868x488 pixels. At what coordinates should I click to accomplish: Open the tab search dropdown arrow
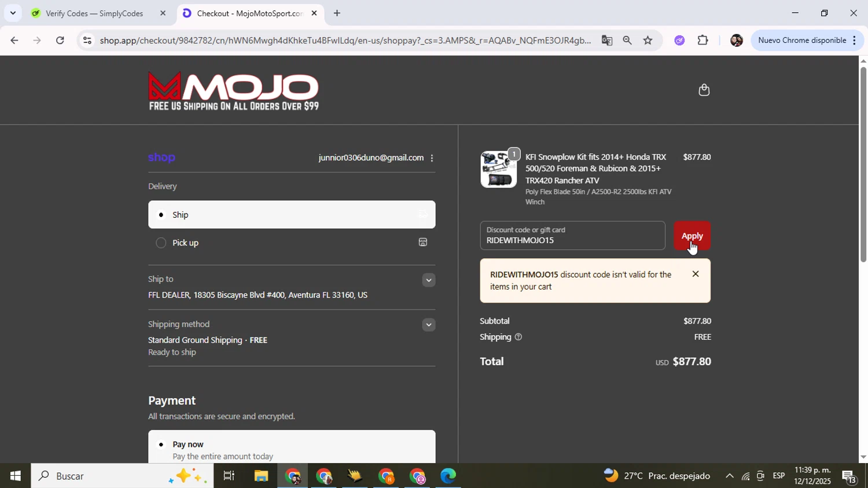coord(13,13)
